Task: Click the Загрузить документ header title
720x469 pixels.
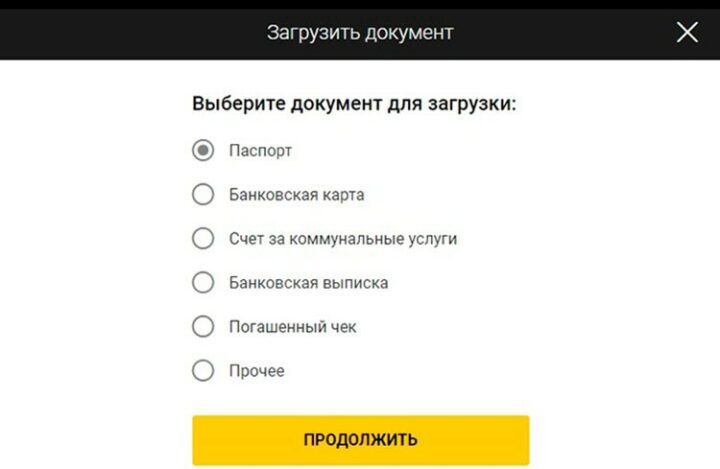Action: pos(360,33)
